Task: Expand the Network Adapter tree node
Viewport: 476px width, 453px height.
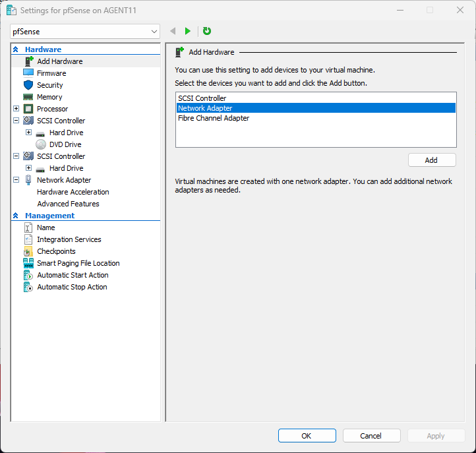Action: coord(16,180)
